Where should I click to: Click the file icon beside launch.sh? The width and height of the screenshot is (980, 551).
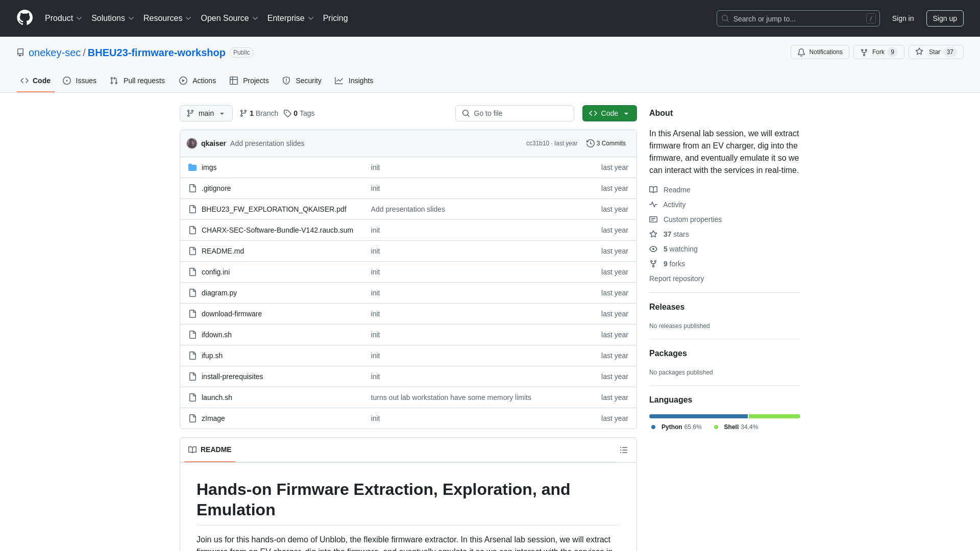(192, 397)
